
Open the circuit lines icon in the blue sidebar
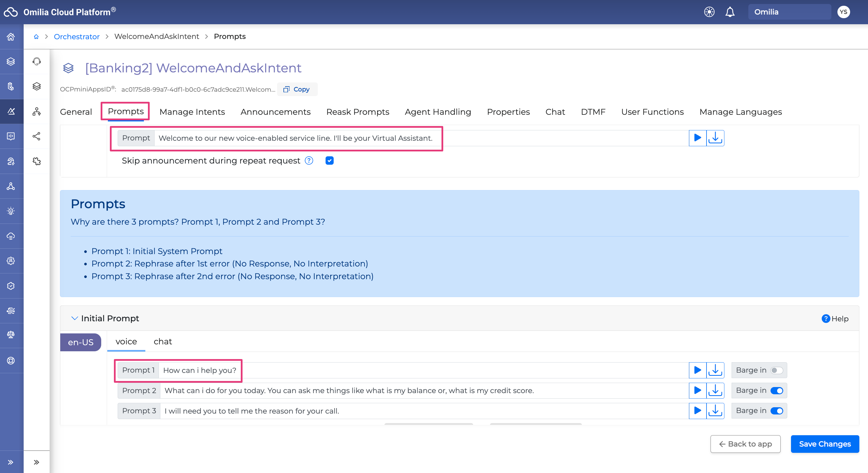(x=11, y=311)
